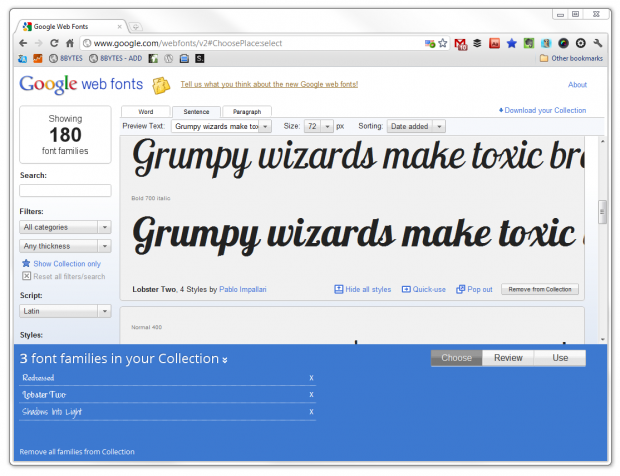Click the scrollbar down arrow in font list
This screenshot has height=476, width=620.
(x=603, y=339)
